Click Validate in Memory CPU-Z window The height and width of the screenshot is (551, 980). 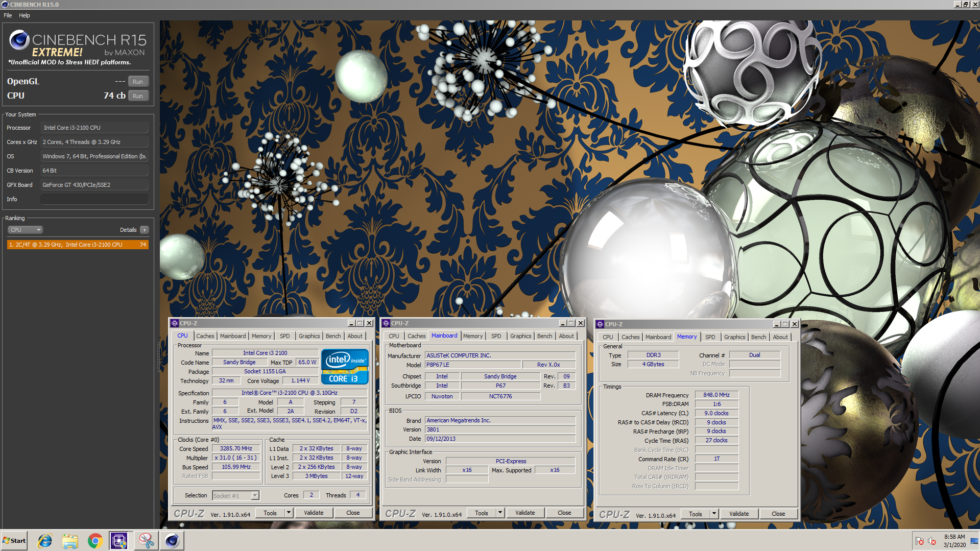tap(739, 514)
